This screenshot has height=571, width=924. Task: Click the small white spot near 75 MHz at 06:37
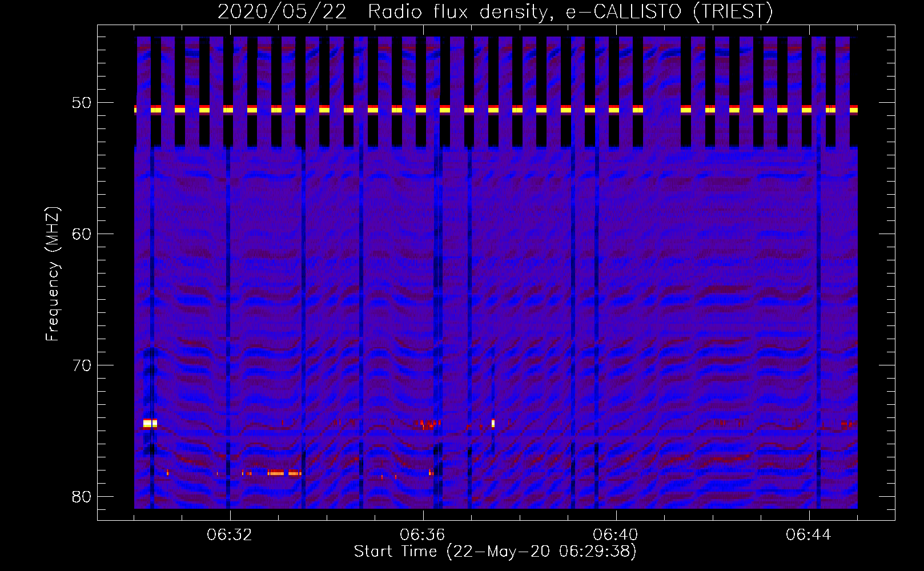point(493,423)
